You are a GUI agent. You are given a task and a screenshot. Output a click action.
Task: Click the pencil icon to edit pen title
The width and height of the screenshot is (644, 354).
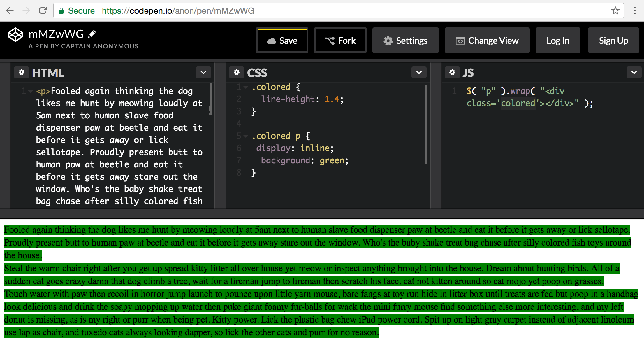tap(92, 34)
